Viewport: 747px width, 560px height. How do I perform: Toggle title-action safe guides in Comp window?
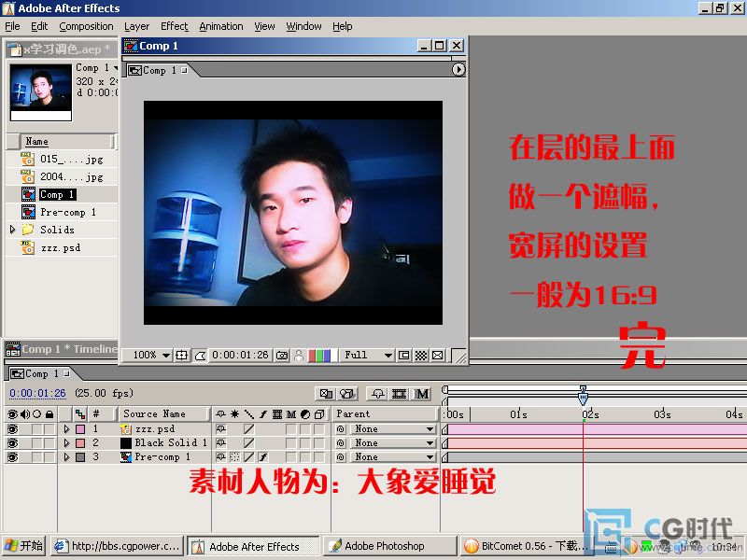point(181,356)
